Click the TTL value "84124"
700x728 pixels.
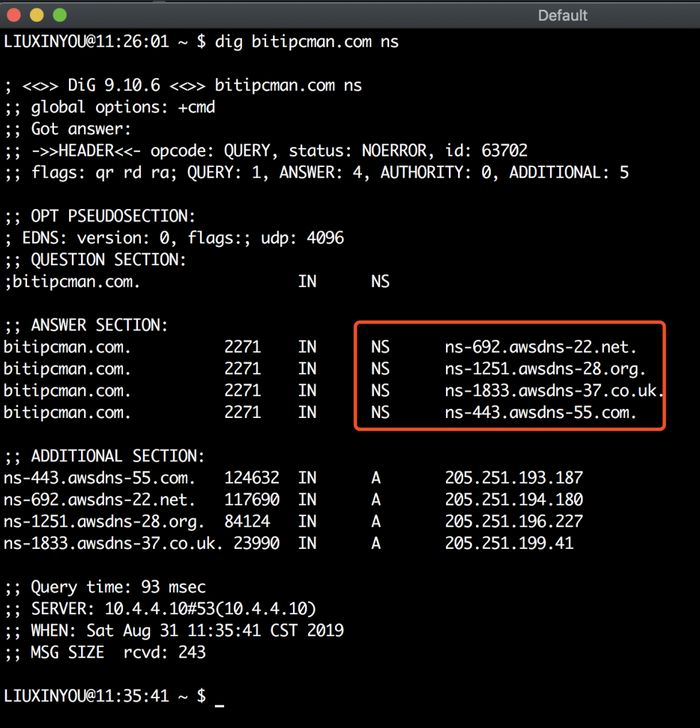(247, 522)
